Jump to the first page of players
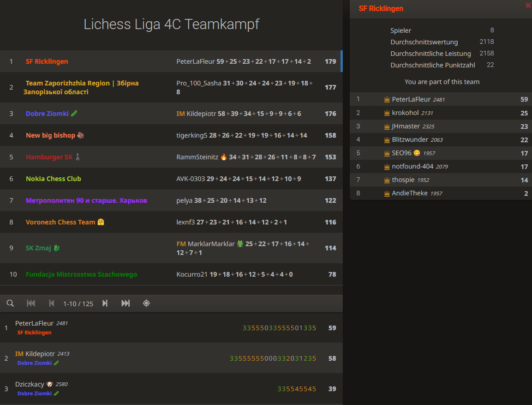 pos(31,303)
